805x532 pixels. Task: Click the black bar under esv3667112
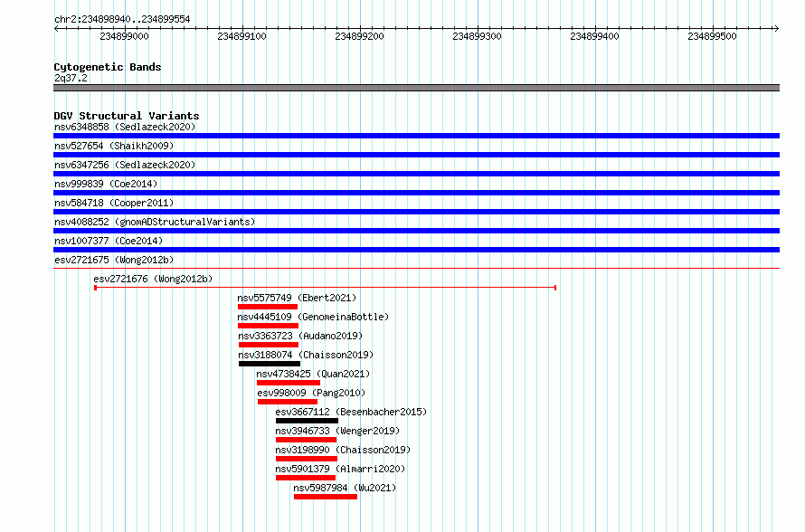pyautogui.click(x=307, y=421)
